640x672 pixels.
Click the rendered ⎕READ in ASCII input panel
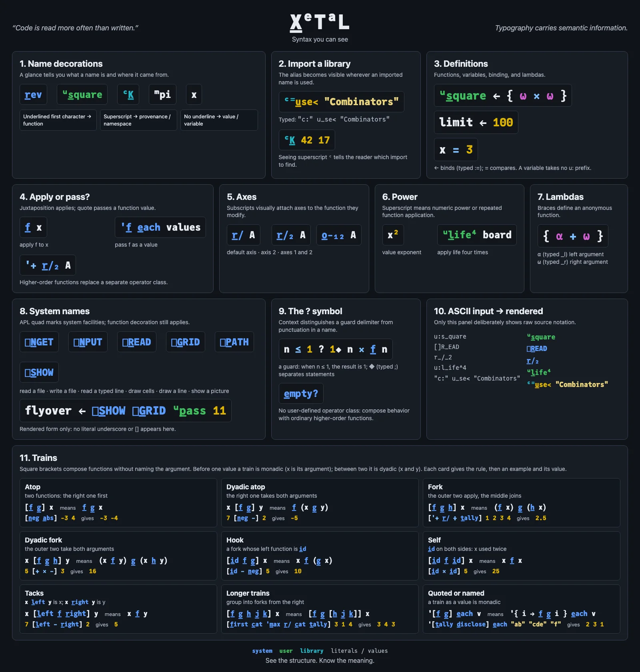[537, 349]
